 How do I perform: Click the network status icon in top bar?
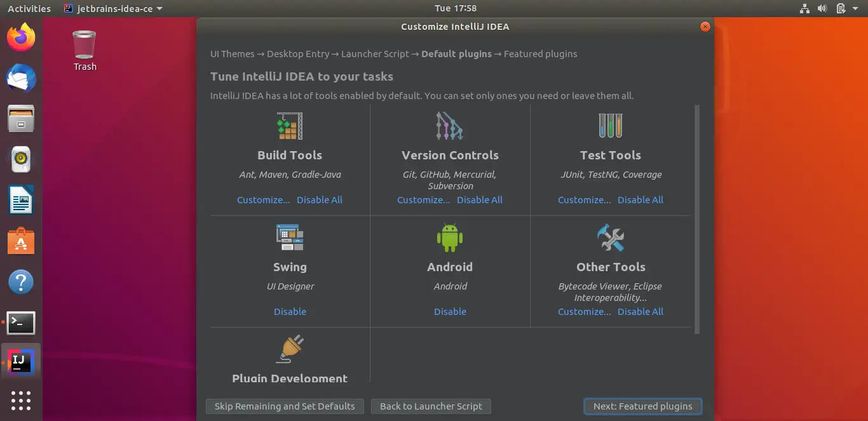[x=804, y=8]
